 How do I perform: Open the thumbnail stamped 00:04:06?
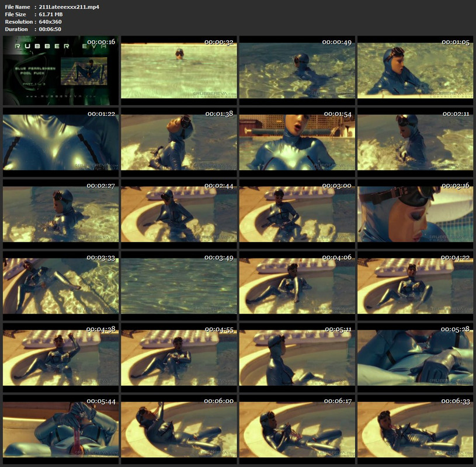coord(297,285)
